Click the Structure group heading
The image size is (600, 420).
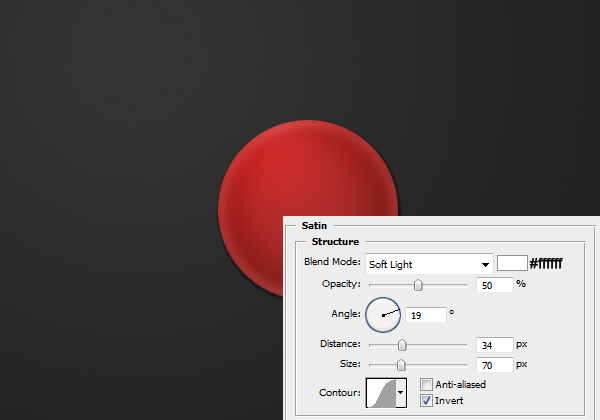[x=335, y=242]
